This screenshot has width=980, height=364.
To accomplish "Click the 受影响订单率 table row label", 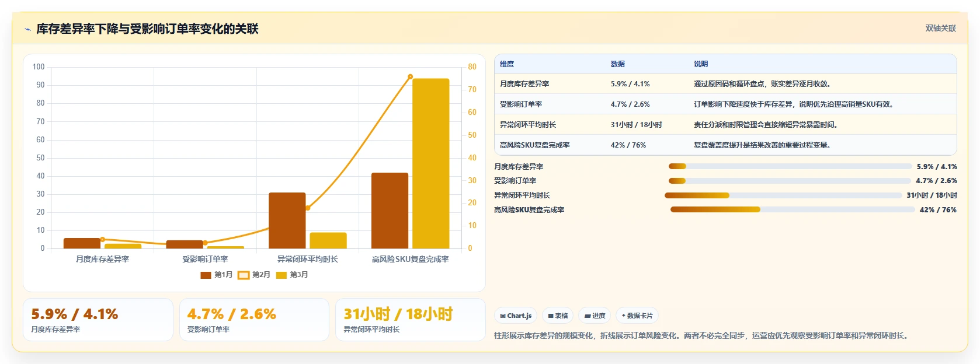I will pos(521,104).
